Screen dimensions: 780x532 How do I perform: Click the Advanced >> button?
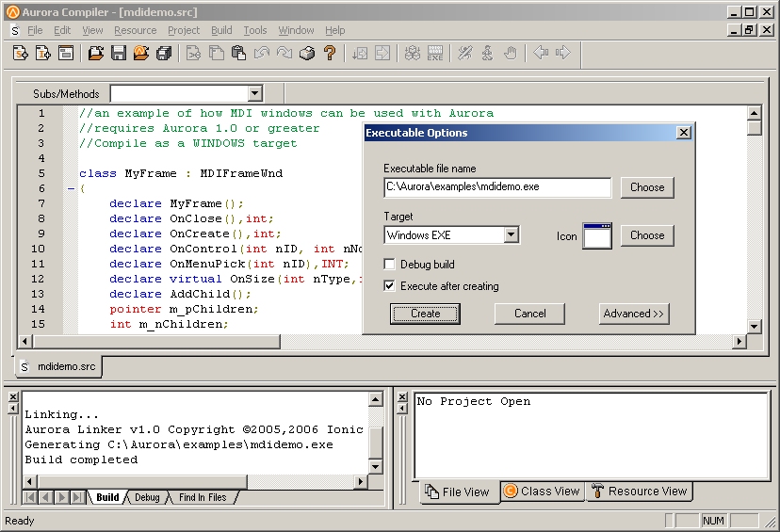[633, 314]
